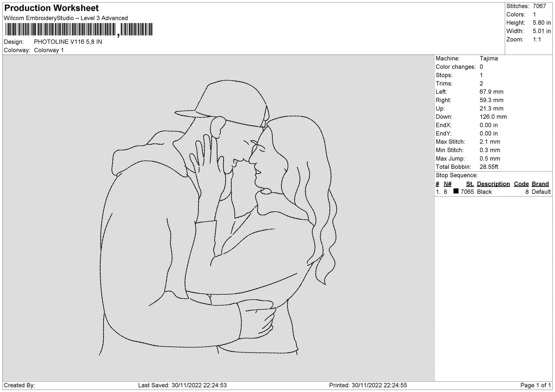Click the Width value '5.01 in'
The image size is (555, 392).
pyautogui.click(x=542, y=31)
